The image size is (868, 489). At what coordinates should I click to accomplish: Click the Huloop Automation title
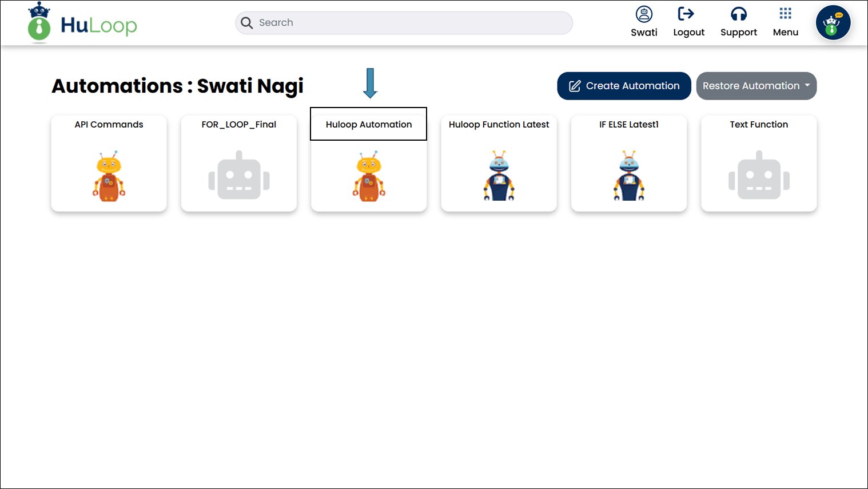(369, 125)
